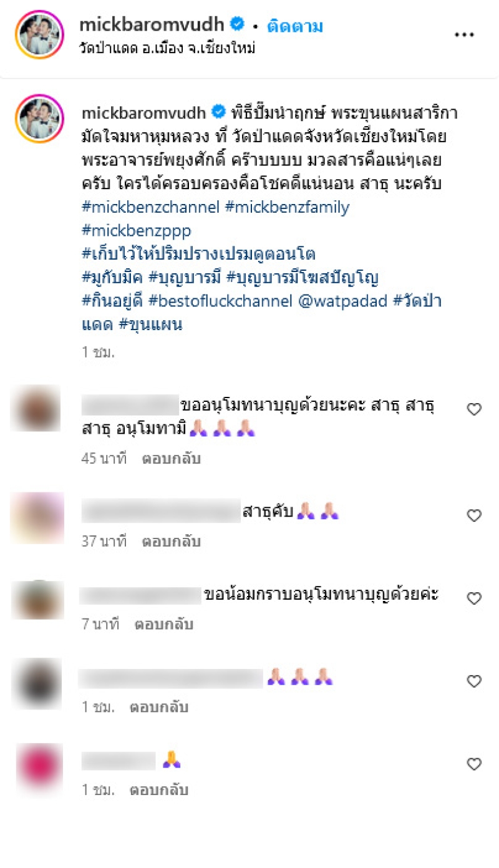The width and height of the screenshot is (499, 868).
Task: Reply to the 37 นาที comment via ตอบกลับ
Action: [171, 541]
